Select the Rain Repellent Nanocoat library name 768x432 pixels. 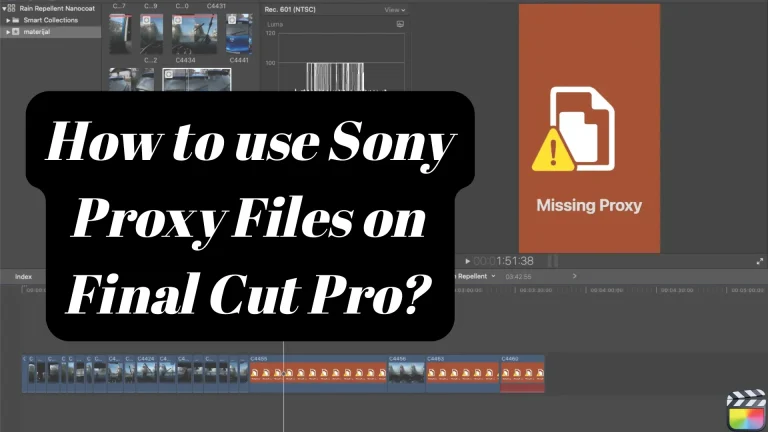57,8
